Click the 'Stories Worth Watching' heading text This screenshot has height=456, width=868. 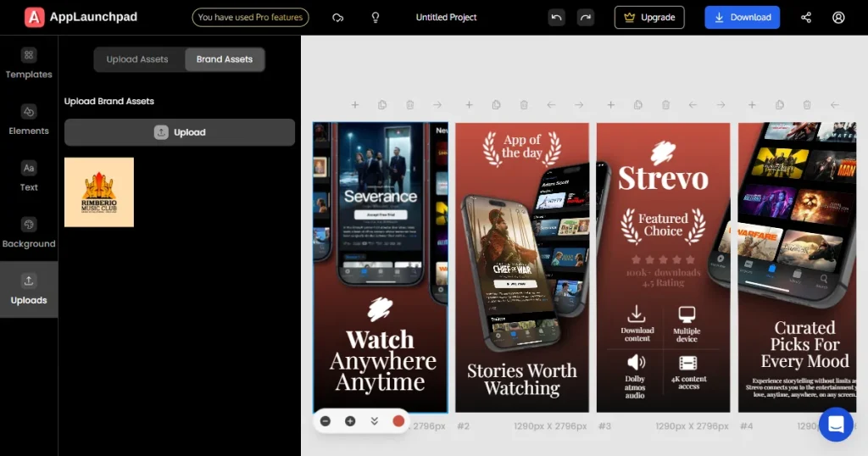pyautogui.click(x=522, y=379)
